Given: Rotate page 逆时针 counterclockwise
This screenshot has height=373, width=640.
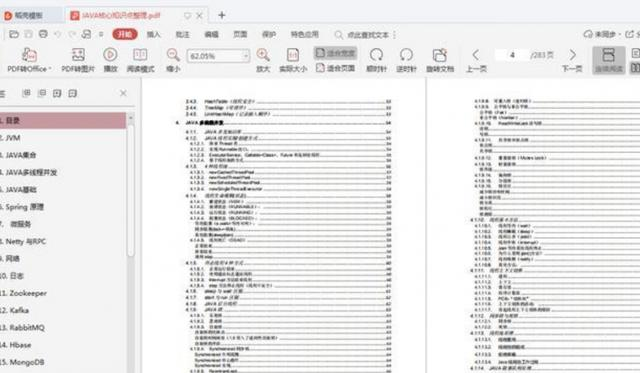Looking at the screenshot, I should pyautogui.click(x=406, y=60).
